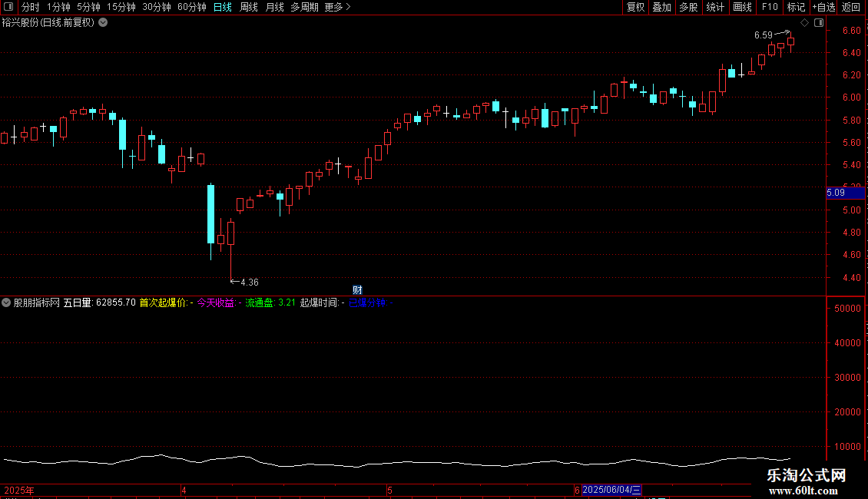Switch to 日线 daily chart
This screenshot has height=499, width=868.
click(223, 7)
